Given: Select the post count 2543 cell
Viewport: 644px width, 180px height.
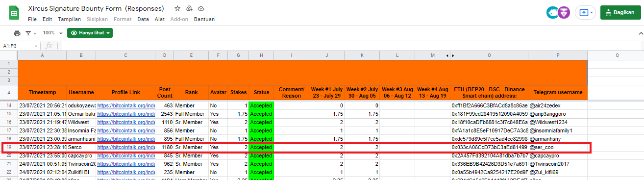Looking at the screenshot, I should point(164,114).
